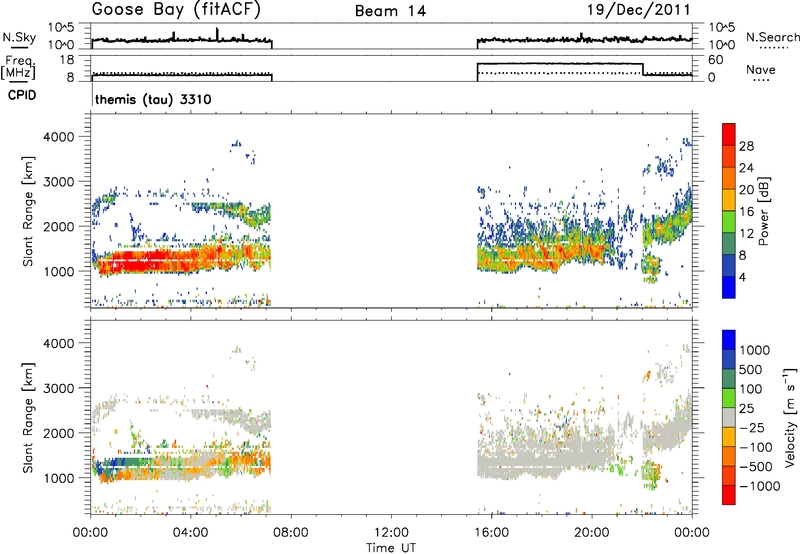Click the '04:00' time axis tick label
Image resolution: width=800 pixels, height=554 pixels.
pyautogui.click(x=190, y=533)
